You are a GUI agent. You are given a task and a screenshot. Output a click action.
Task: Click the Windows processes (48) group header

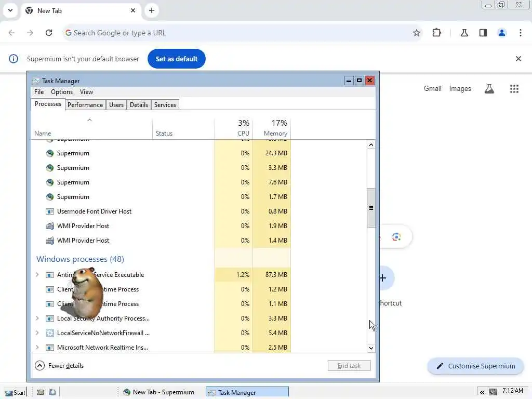[x=80, y=259]
